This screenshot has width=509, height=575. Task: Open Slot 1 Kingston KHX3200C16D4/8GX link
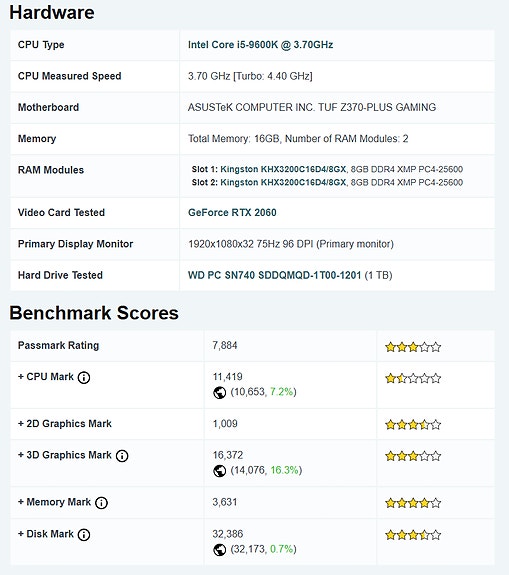coord(283,169)
